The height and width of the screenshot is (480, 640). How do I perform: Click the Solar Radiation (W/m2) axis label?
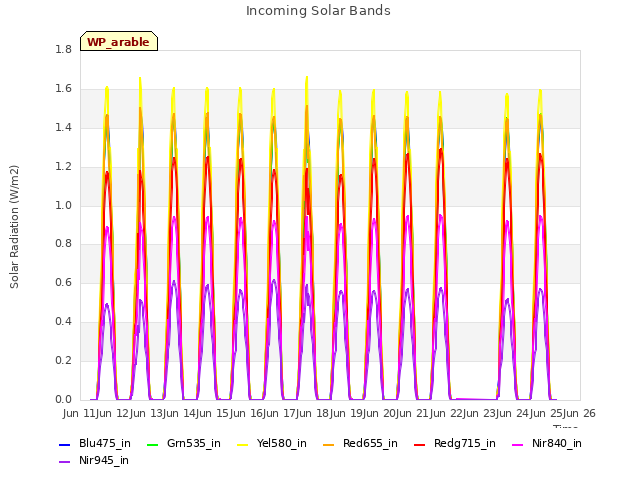[14, 227]
